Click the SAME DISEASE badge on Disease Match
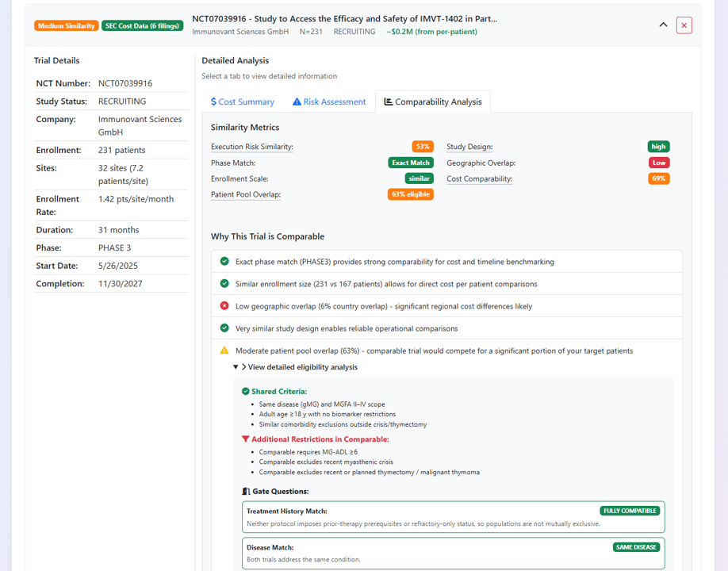Screen dimensions: 728x571 point(636,547)
